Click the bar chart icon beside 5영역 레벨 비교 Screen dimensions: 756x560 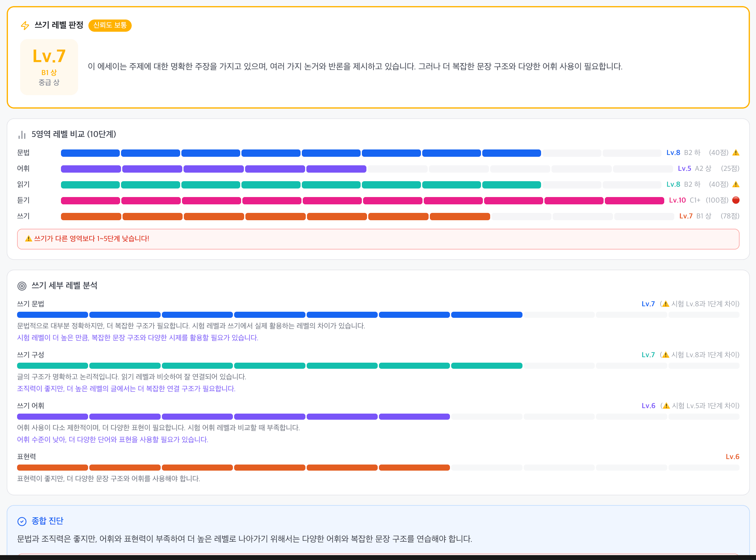(x=22, y=135)
